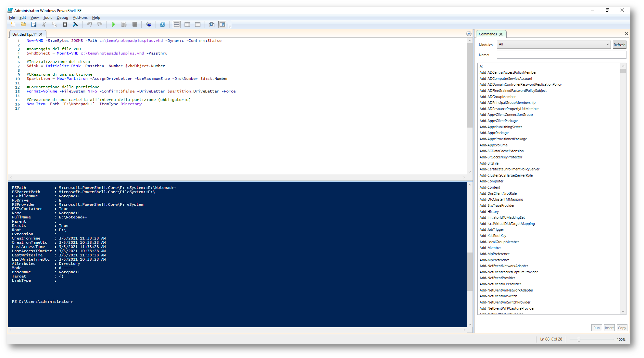Viewport: 644px width, 358px height.
Task: Toggle the Show Command Add-on icon
Action: point(222,24)
